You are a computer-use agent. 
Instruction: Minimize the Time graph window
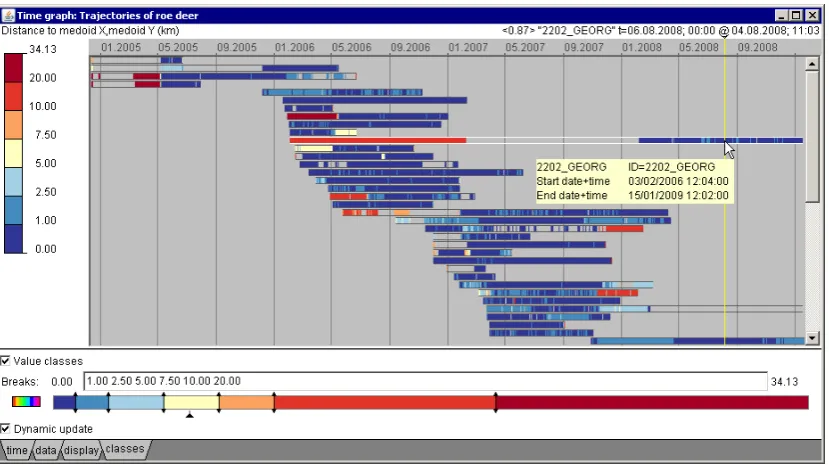(x=782, y=15)
